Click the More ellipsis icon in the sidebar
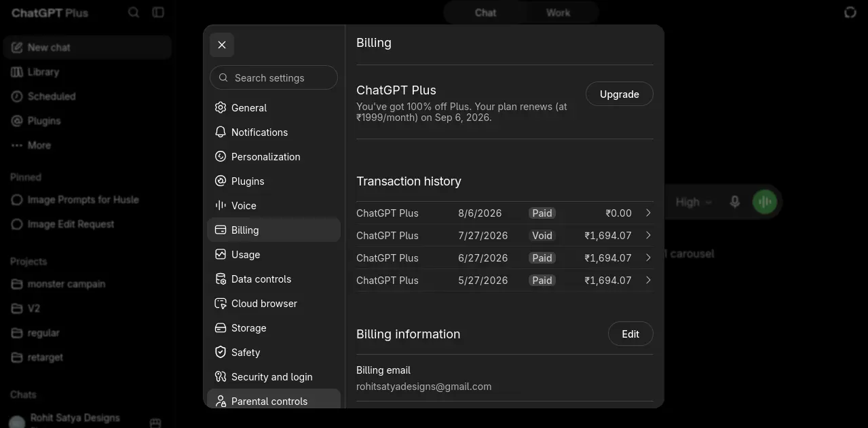This screenshot has height=428, width=868. 16,145
